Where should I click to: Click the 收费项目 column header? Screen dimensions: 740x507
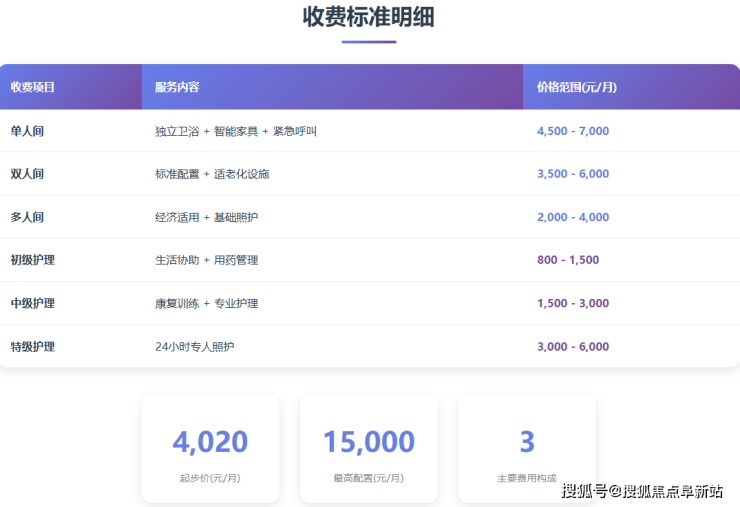pos(33,87)
